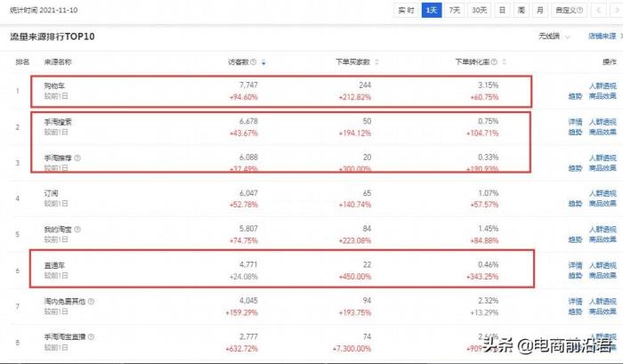Open the 自定义 custom date picker
623x364 pixels.
(x=565, y=10)
